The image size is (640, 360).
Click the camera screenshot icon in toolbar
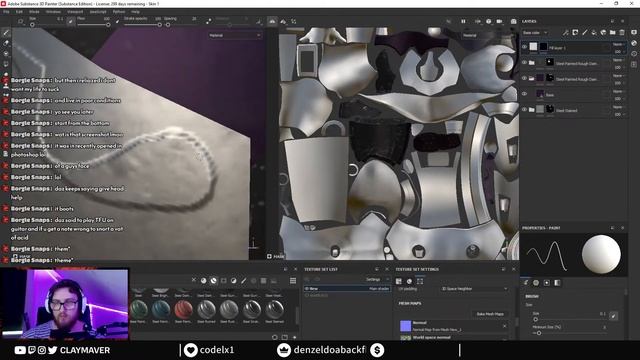point(514,21)
